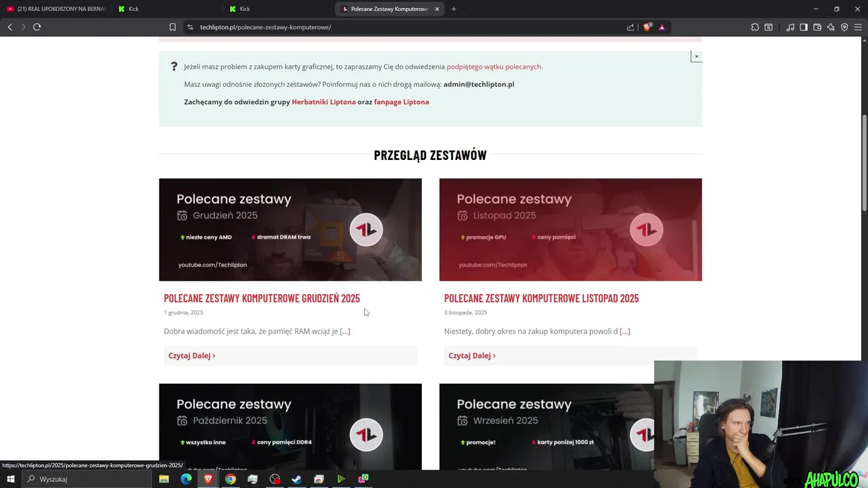Open Brave Shields lion icon

click(647, 27)
